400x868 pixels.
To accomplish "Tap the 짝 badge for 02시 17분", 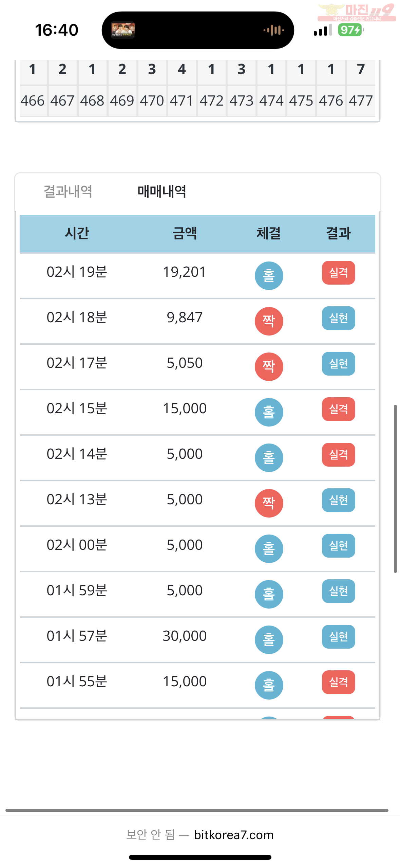I will coord(269,366).
